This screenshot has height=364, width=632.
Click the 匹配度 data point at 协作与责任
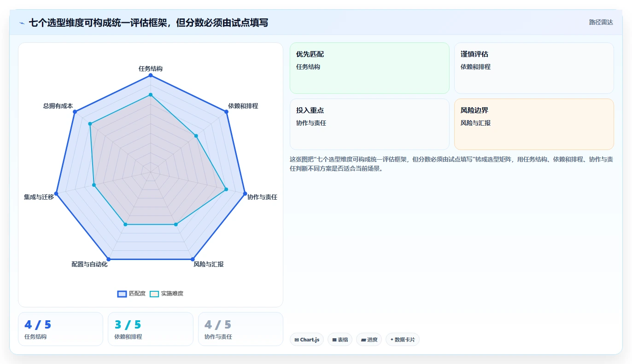[x=245, y=193]
